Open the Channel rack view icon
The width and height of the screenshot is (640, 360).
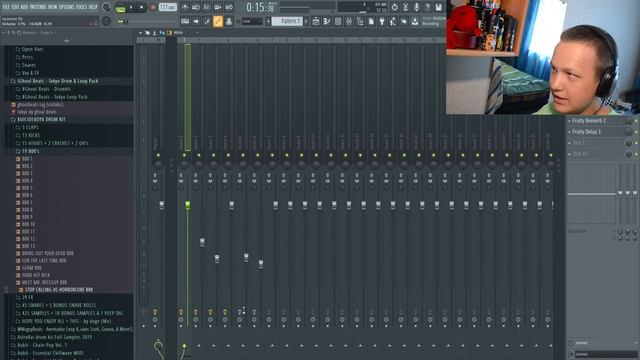[x=338, y=21]
